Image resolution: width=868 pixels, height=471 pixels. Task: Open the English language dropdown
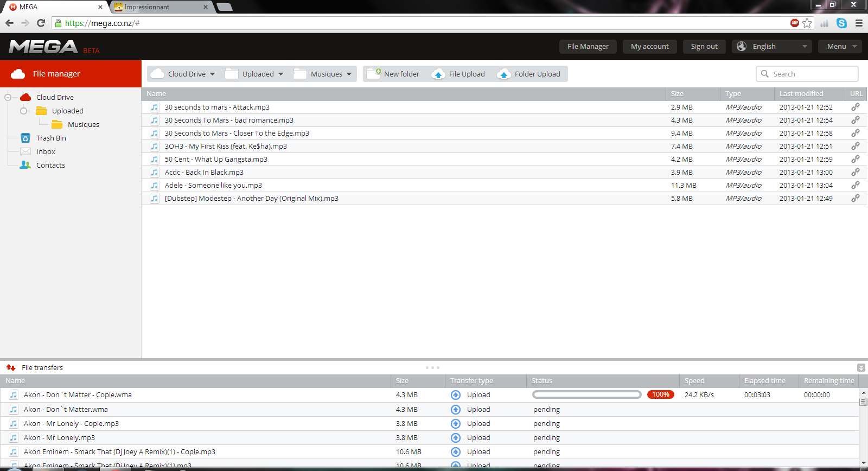tap(771, 47)
